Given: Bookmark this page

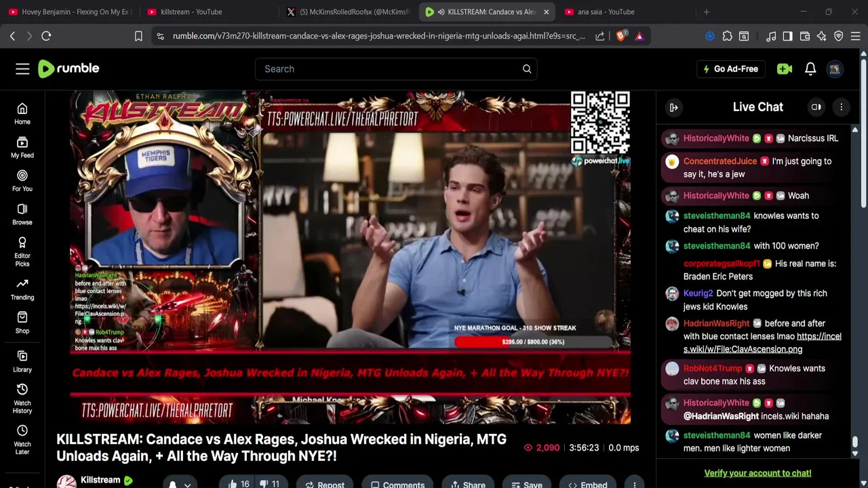Looking at the screenshot, I should pos(138,36).
